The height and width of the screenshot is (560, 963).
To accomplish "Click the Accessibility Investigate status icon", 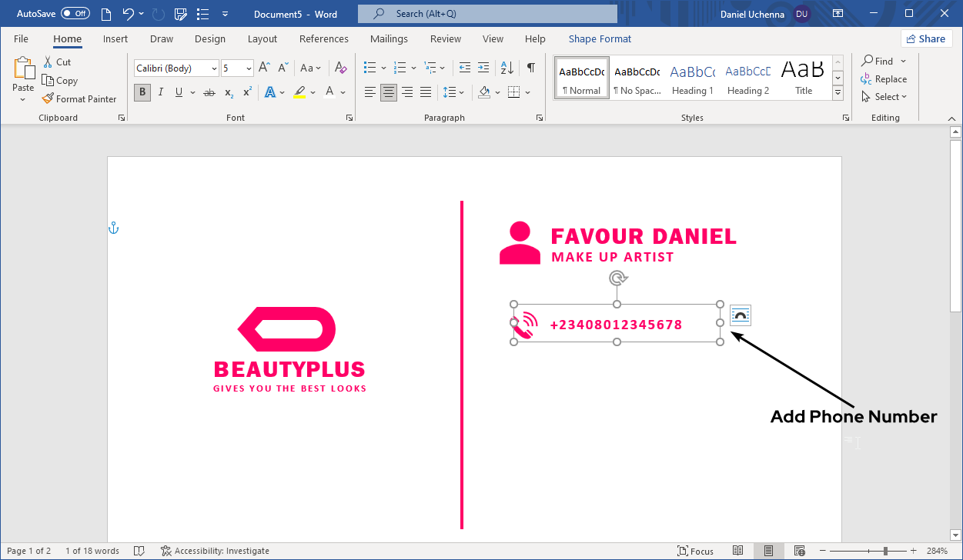I will point(166,551).
